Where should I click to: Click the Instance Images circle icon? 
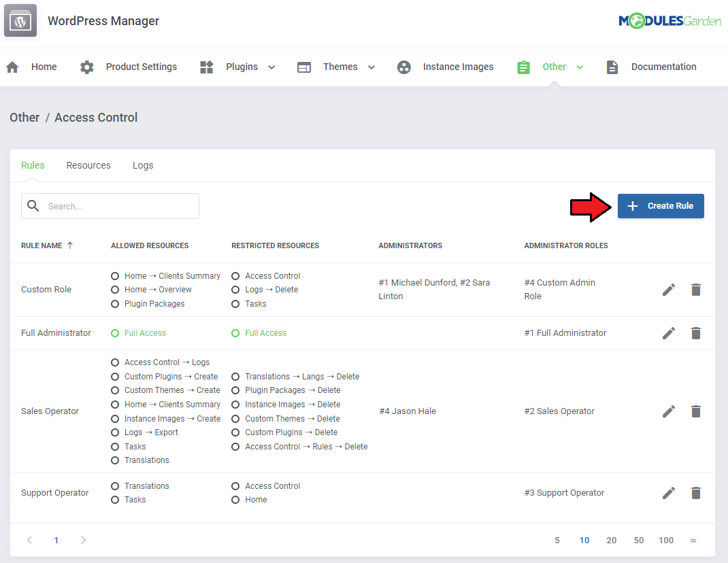click(404, 67)
